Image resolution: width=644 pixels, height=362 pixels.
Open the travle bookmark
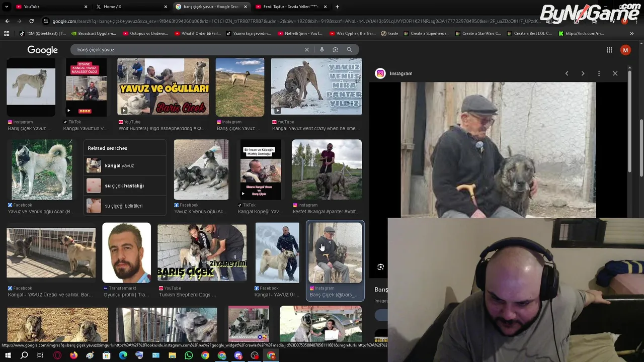pyautogui.click(x=389, y=34)
